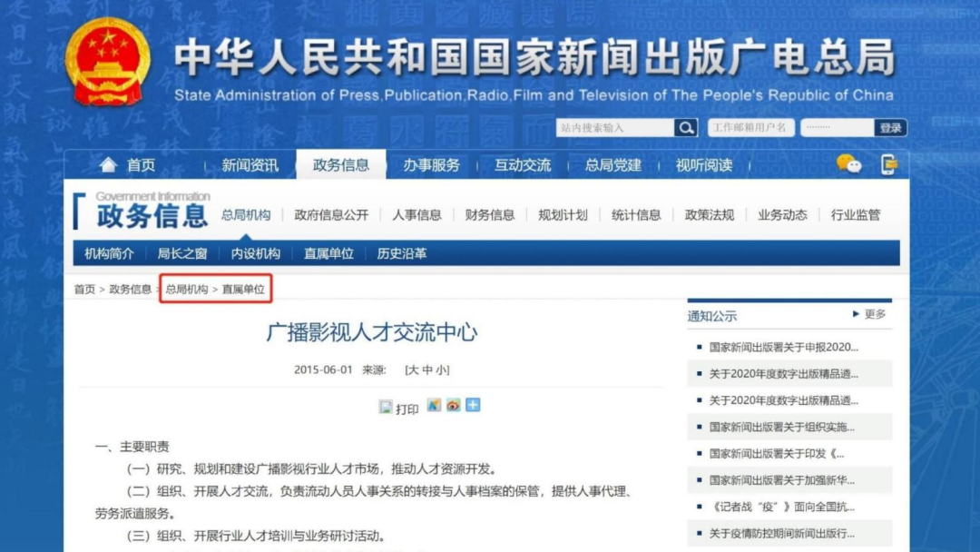Open the 《记者战"疫"》 notice link
This screenshot has height=552, width=980.
(780, 507)
